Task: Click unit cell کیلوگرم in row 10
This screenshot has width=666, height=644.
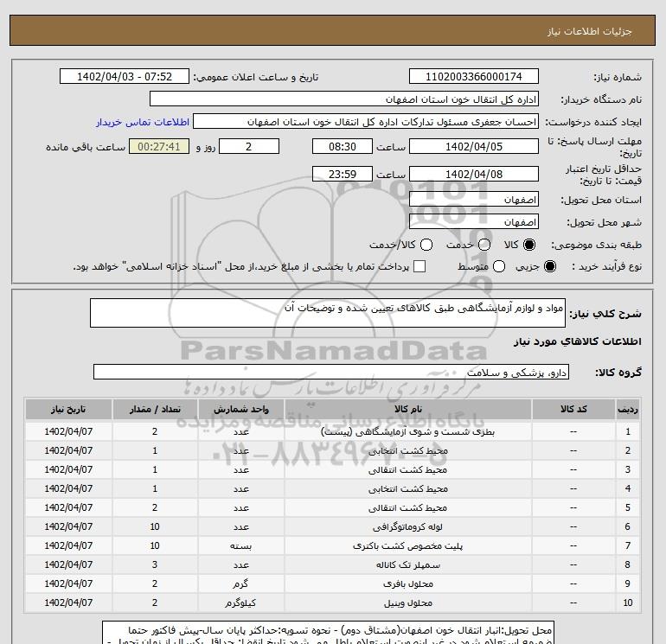Action: (x=240, y=603)
